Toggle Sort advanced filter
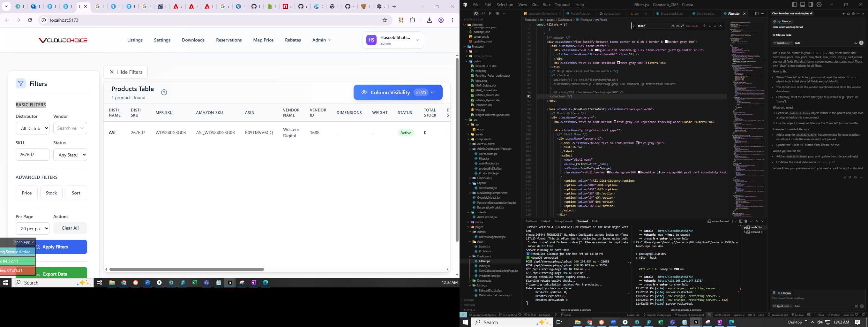Viewport: 868px width, 327px height. (x=76, y=193)
